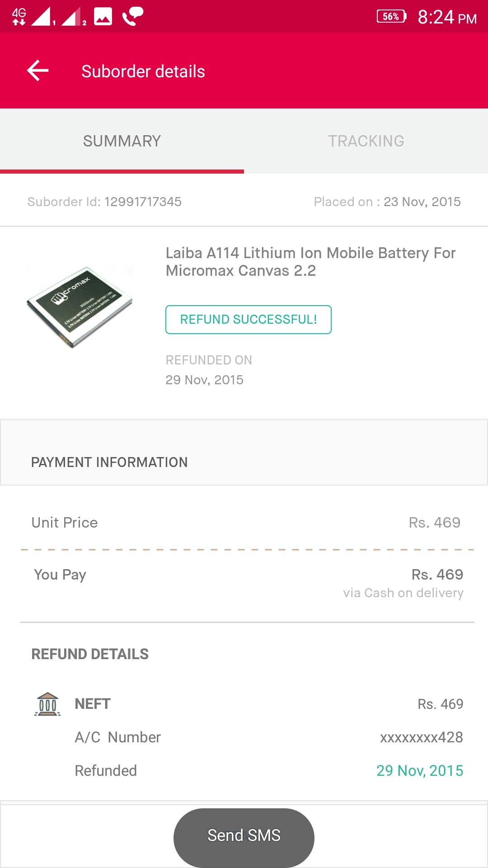This screenshot has width=488, height=868.
Task: Select the SUMMARY tab
Action: pyautogui.click(x=122, y=141)
